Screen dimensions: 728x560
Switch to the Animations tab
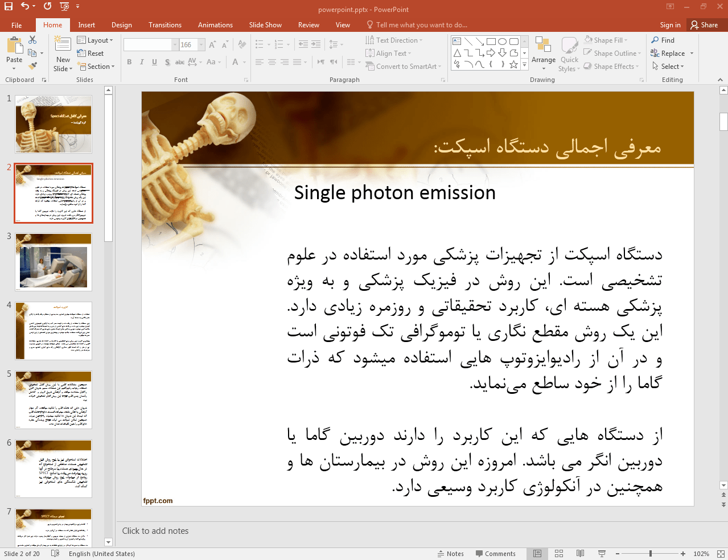click(215, 25)
